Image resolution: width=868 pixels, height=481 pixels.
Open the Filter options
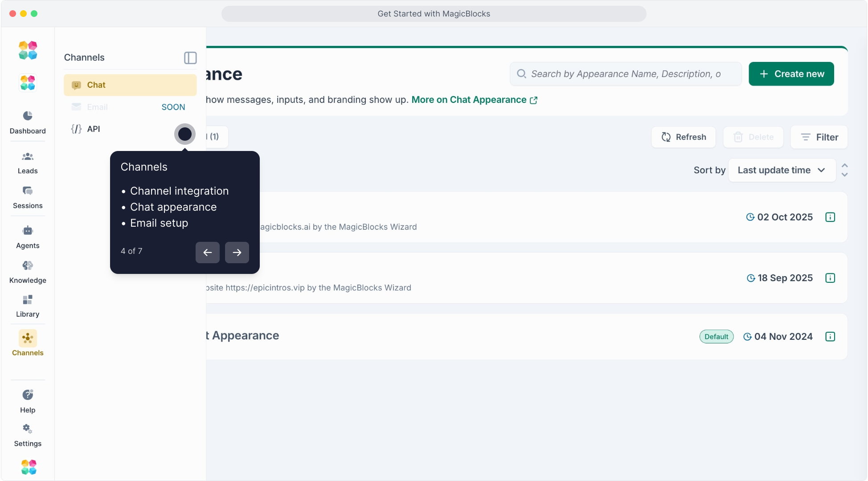coord(819,137)
